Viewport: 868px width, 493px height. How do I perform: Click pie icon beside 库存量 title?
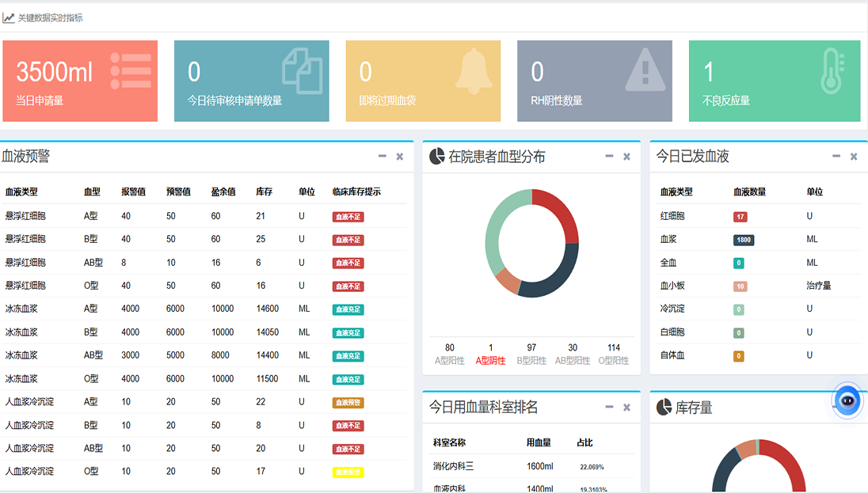(x=664, y=408)
